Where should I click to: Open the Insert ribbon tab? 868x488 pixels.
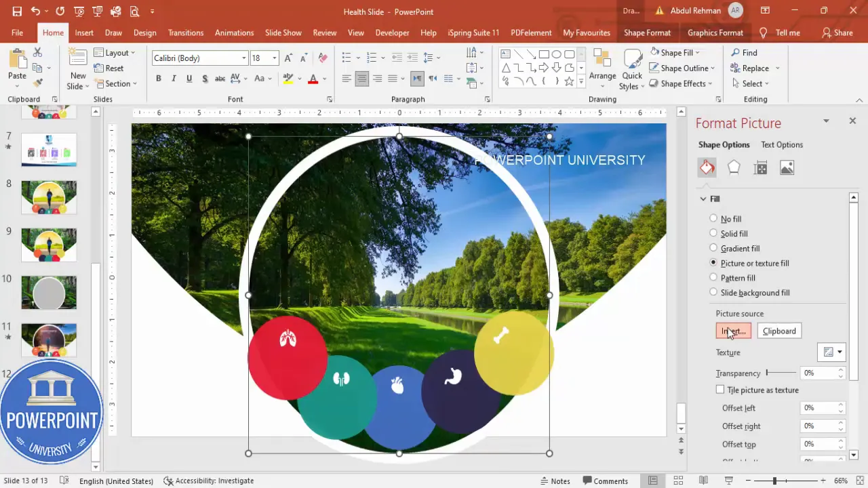click(x=84, y=33)
